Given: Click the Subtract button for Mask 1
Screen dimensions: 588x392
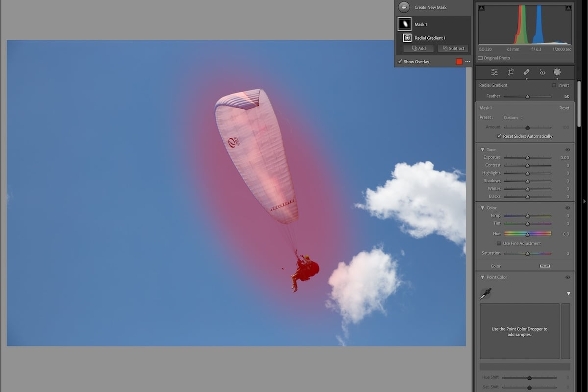Looking at the screenshot, I should coord(453,48).
